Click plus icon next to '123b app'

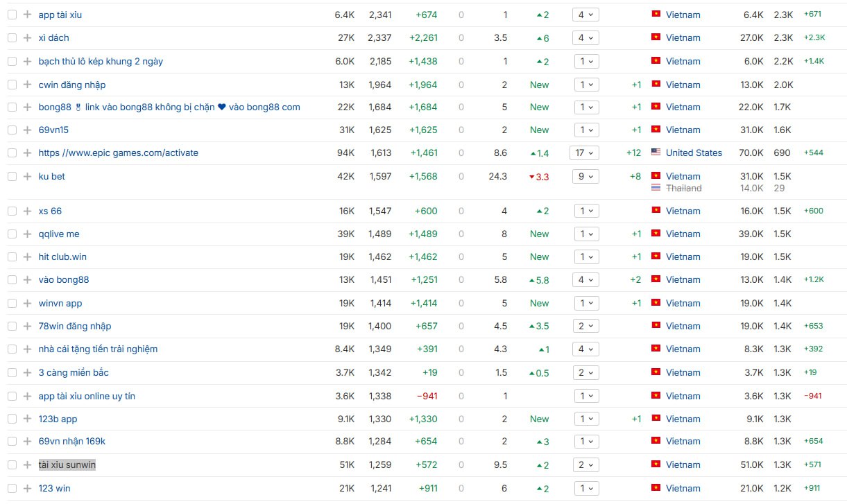point(27,419)
